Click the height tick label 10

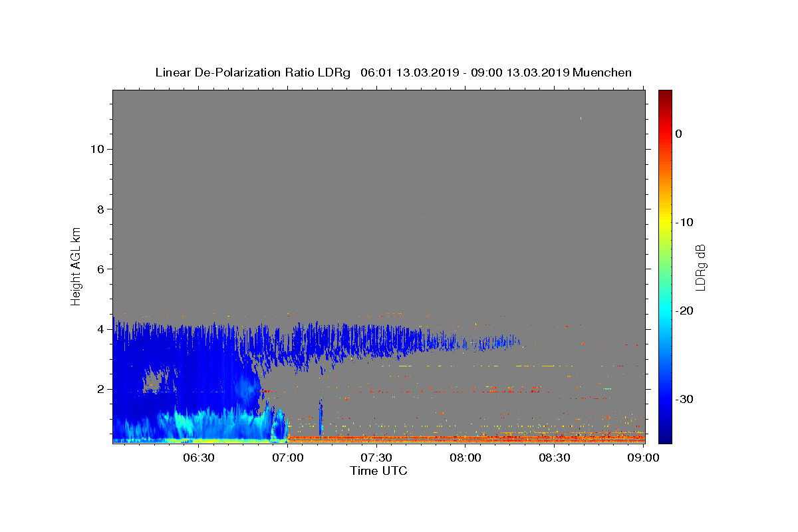96,149
